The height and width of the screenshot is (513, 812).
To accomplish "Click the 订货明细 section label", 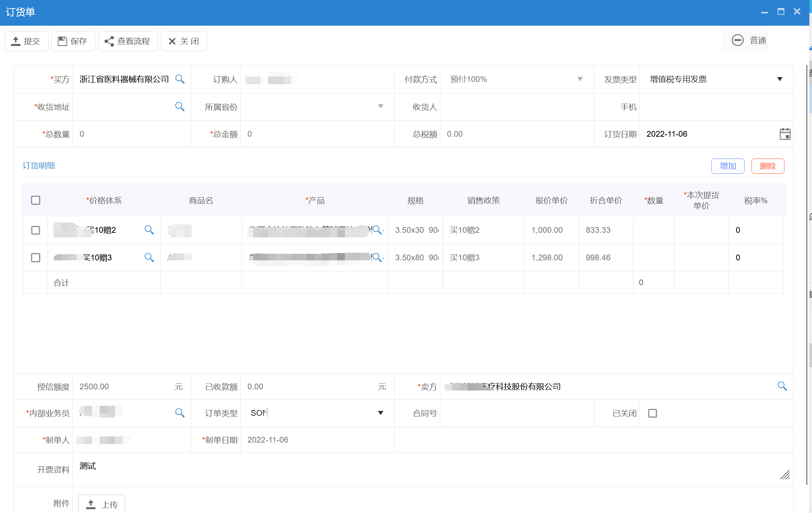I will coord(38,166).
